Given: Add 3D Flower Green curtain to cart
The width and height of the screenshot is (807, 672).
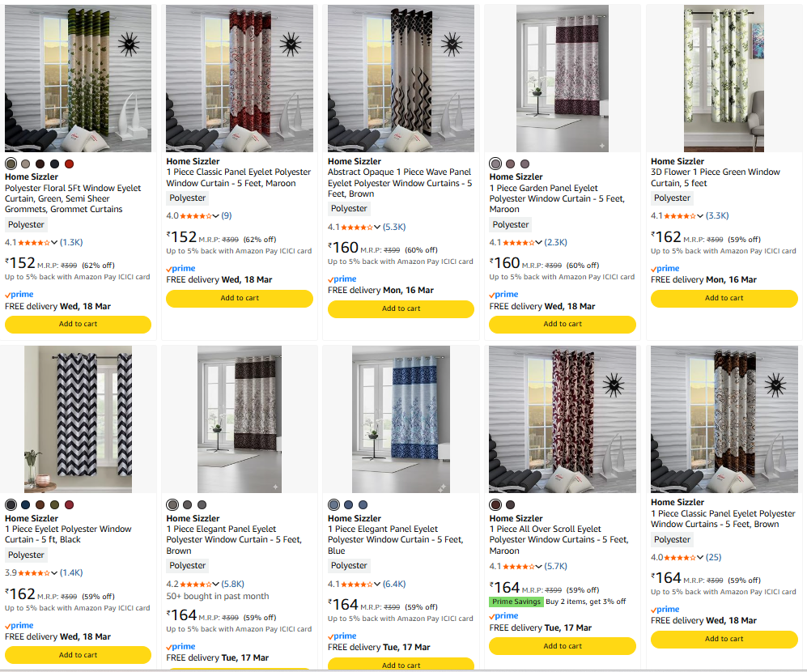Looking at the screenshot, I should 724,298.
